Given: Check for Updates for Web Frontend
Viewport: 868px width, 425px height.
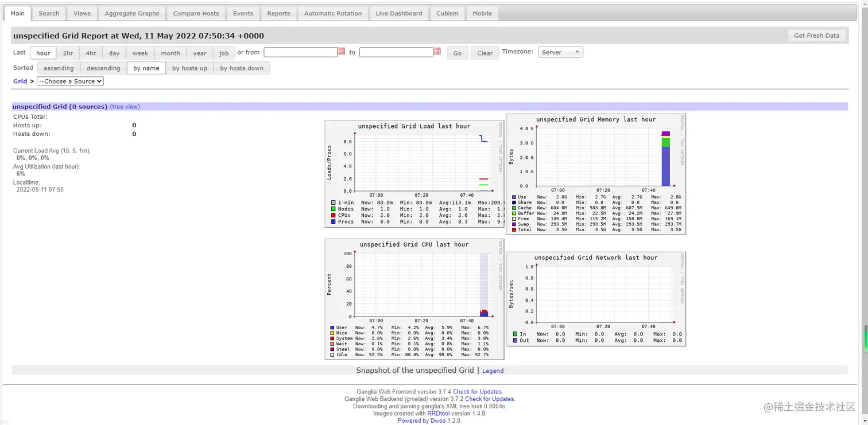Looking at the screenshot, I should [477, 392].
